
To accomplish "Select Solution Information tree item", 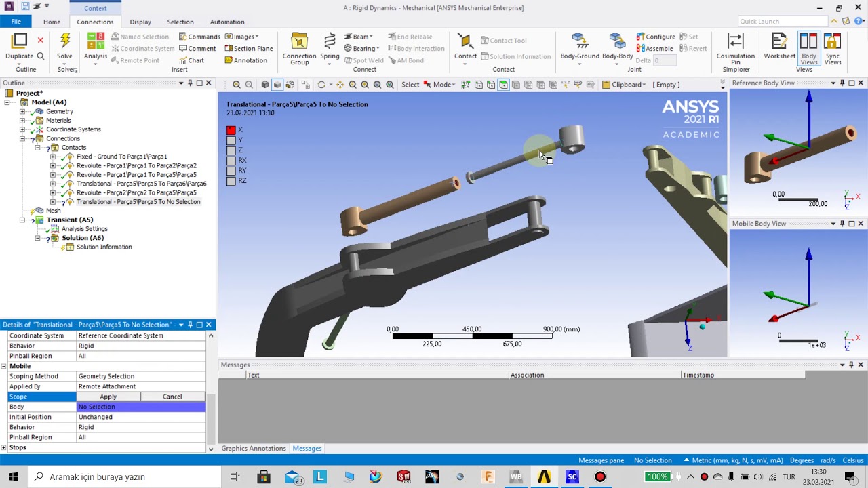I will point(104,247).
